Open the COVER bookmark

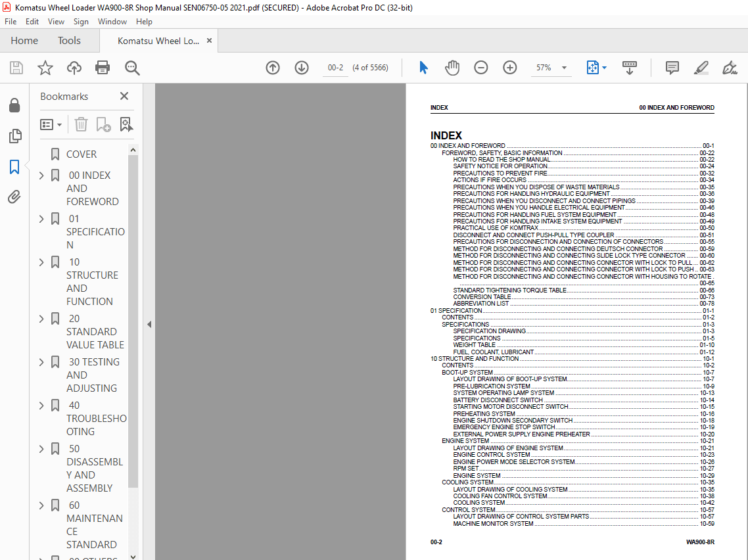click(82, 154)
